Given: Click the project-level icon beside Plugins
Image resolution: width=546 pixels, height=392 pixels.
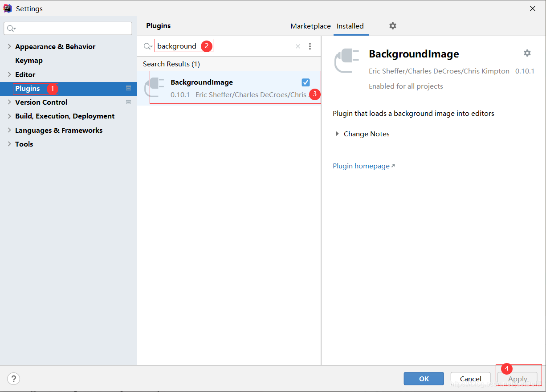Looking at the screenshot, I should point(128,88).
